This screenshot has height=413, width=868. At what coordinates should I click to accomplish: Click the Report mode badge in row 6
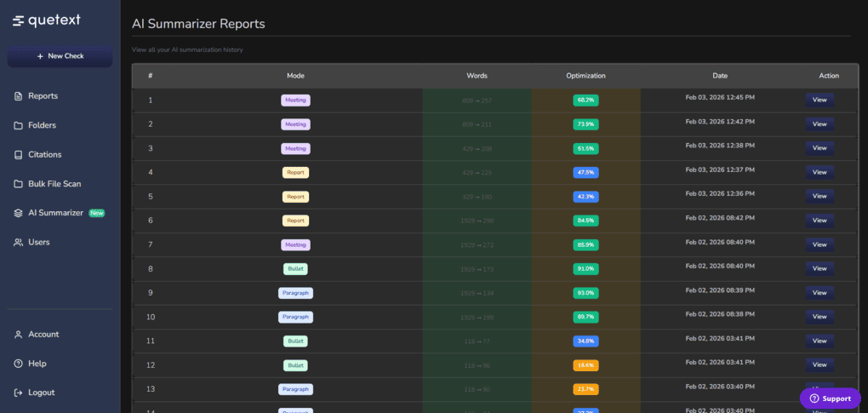coord(295,221)
